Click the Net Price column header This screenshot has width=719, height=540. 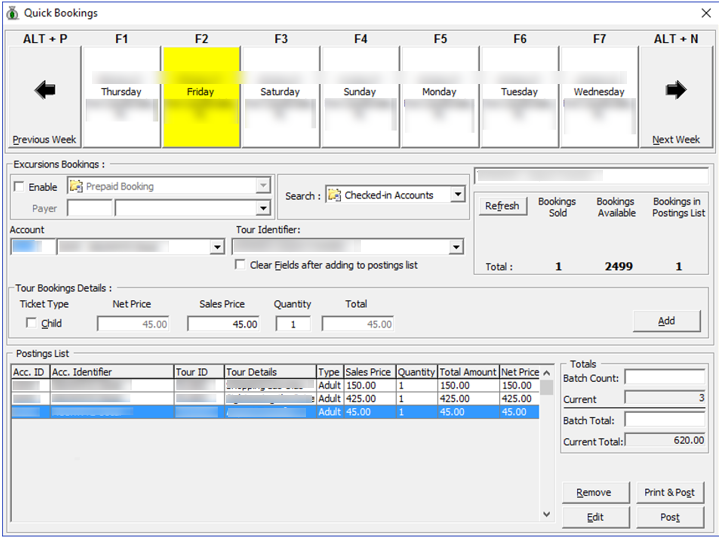click(x=520, y=372)
